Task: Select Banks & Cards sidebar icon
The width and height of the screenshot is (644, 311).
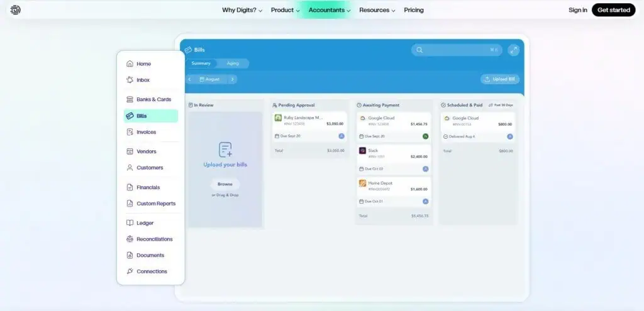Action: pyautogui.click(x=130, y=99)
